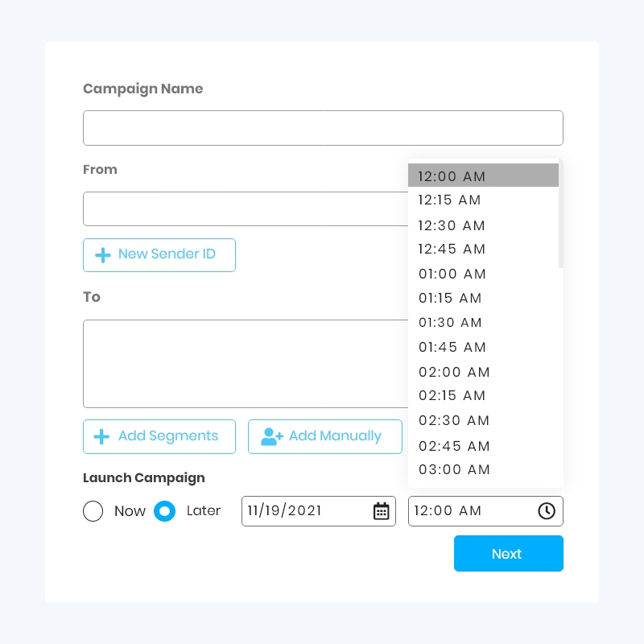Click the Campaign Name input field
Image resolution: width=644 pixels, height=644 pixels.
(322, 127)
